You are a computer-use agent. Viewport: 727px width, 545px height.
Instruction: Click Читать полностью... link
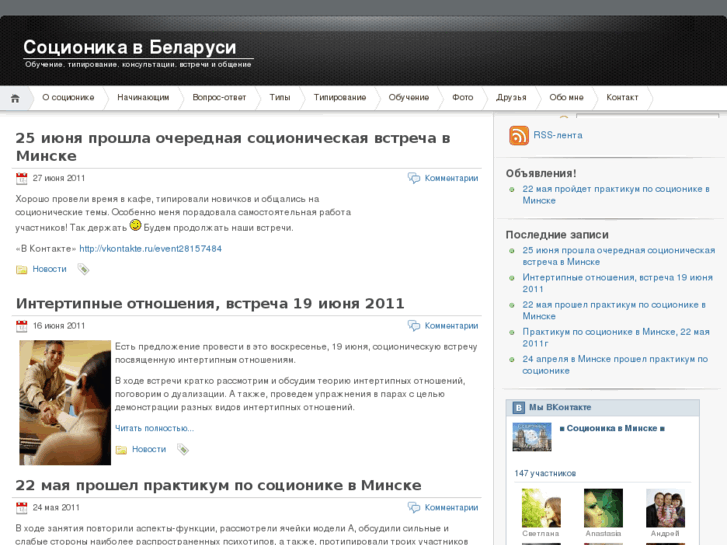pos(154,428)
